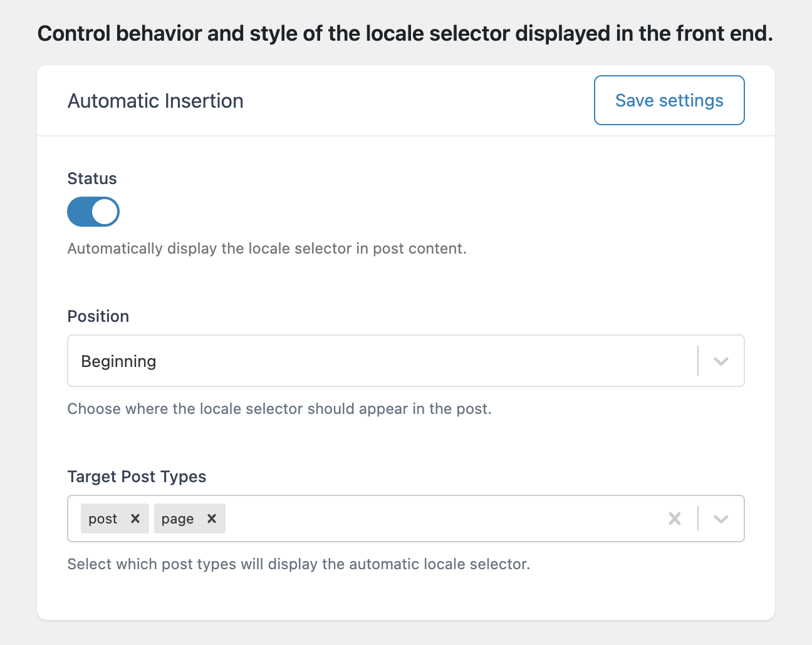Click the Save settings button
The height and width of the screenshot is (645, 812).
click(669, 100)
